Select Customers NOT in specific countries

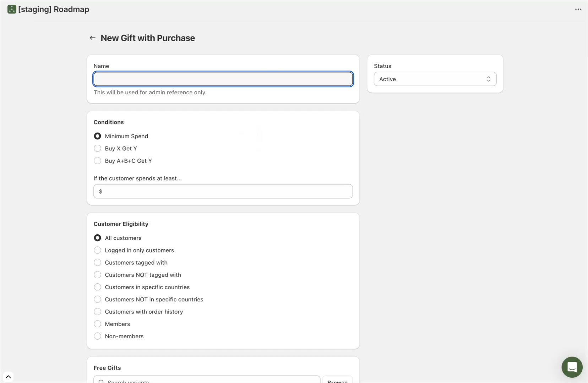(x=97, y=299)
